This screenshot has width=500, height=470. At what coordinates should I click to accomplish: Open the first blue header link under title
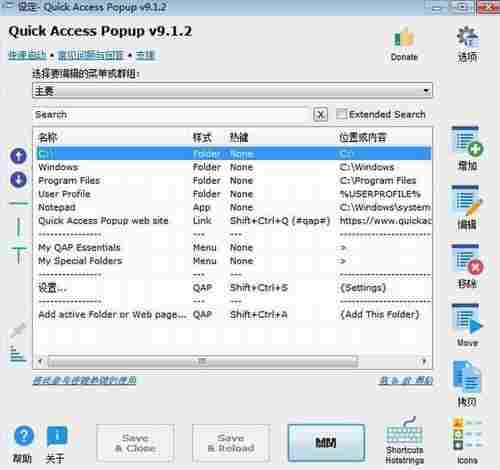(27, 55)
